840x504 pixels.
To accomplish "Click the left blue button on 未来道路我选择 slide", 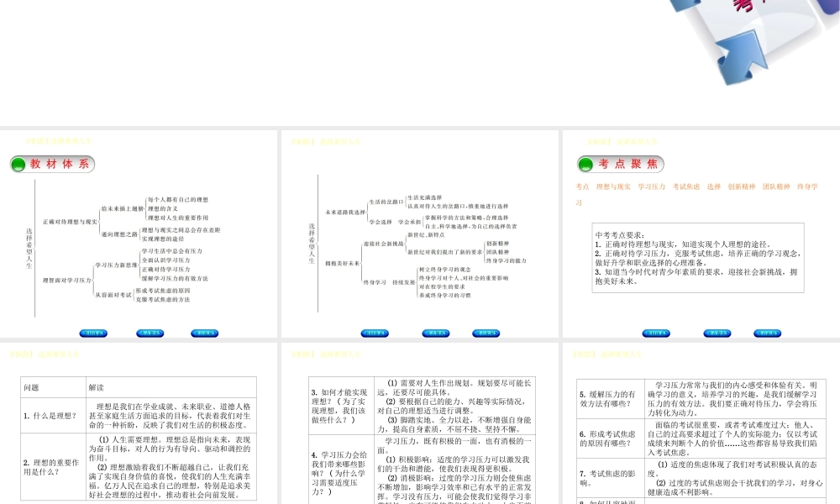I will click(375, 333).
